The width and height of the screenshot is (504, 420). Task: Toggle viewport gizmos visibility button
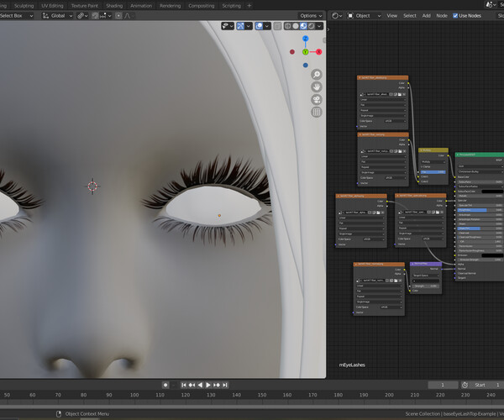tap(240, 26)
